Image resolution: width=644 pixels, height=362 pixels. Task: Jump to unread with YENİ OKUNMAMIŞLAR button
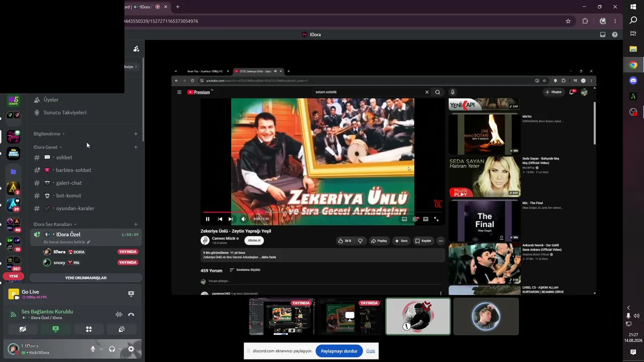[x=86, y=278]
